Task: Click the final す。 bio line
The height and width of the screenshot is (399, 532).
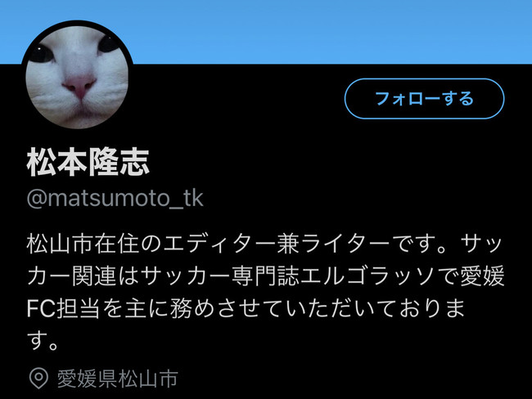Action: click(x=43, y=341)
